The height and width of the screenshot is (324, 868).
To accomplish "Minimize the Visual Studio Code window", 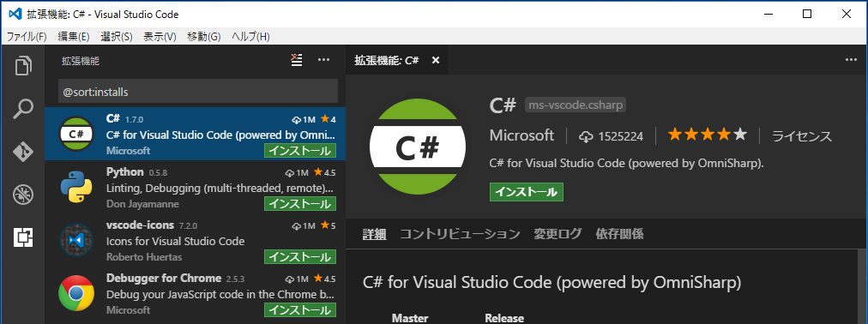I will coord(768,14).
